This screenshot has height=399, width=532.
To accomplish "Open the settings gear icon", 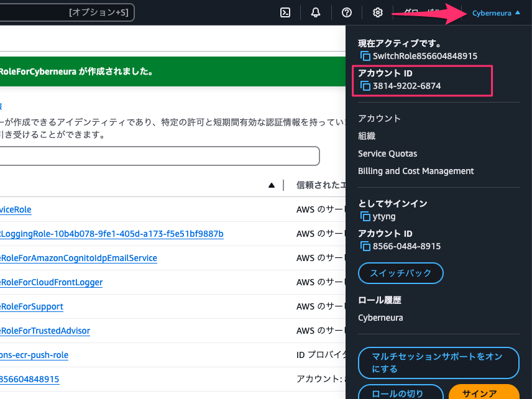I will (378, 12).
